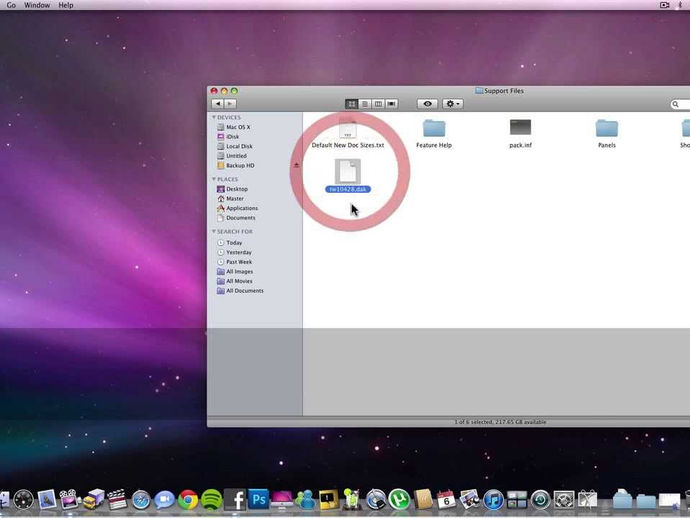Collapse the DEVICES sidebar section
Screen dimensions: 690x518
tap(214, 117)
